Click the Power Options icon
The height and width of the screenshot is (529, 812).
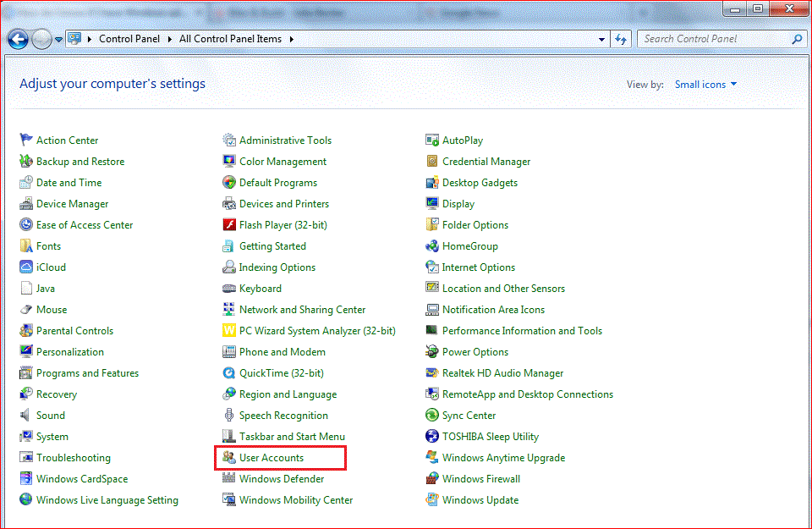(432, 352)
